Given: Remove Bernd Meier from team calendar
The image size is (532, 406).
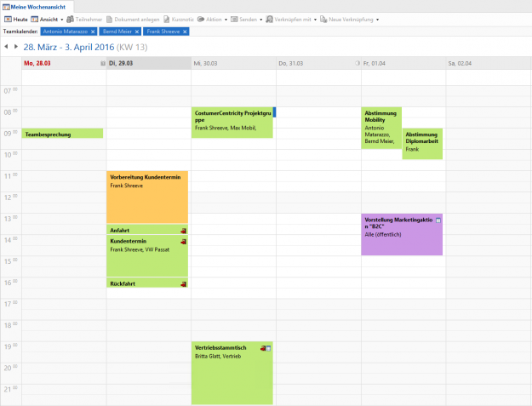Looking at the screenshot, I should point(137,31).
